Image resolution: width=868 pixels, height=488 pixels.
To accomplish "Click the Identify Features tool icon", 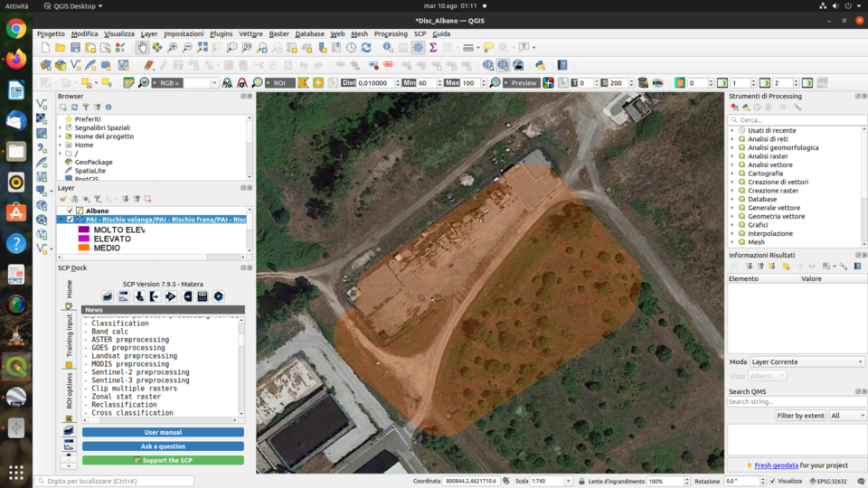I will pyautogui.click(x=387, y=47).
